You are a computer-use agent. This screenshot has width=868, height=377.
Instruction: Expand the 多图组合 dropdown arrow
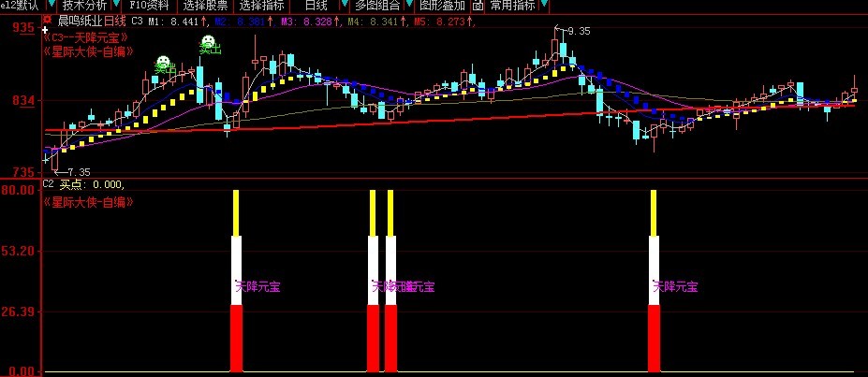coord(408,6)
